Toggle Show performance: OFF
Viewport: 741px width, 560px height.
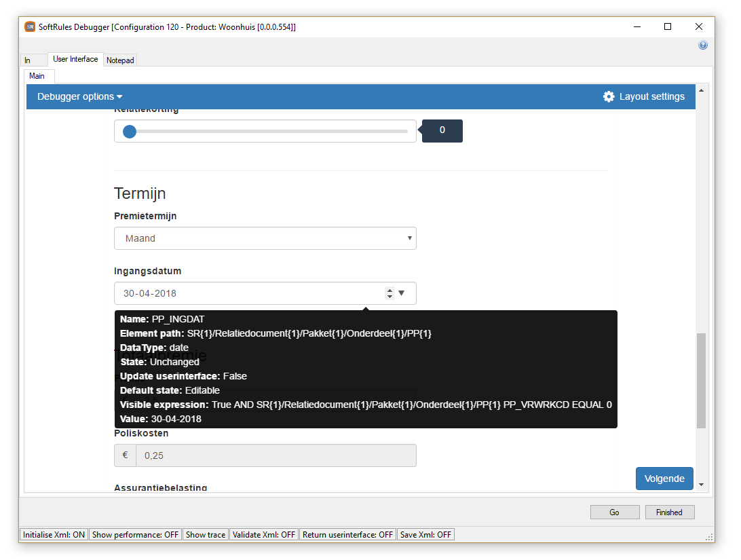tap(135, 534)
